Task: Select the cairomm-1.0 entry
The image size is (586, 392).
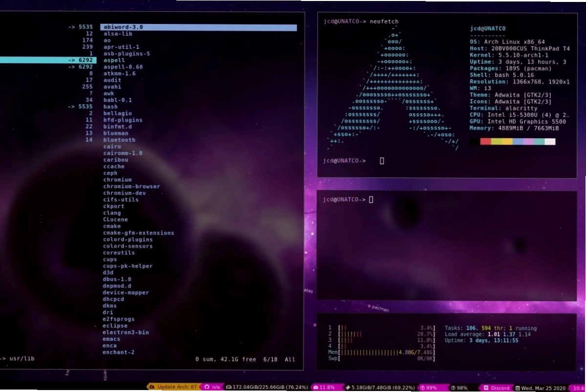Action: pyautogui.click(x=123, y=153)
